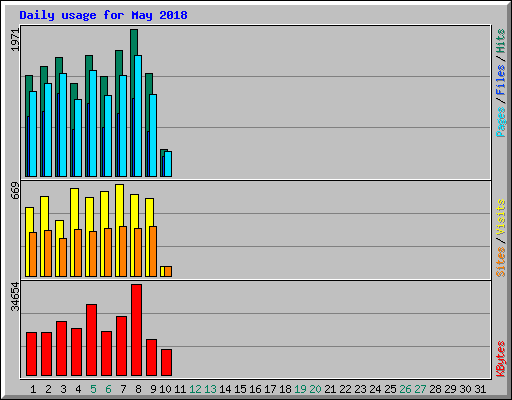This screenshot has height=400, width=512.
Task: Click day label 8 on the x-axis
Action: [x=138, y=389]
